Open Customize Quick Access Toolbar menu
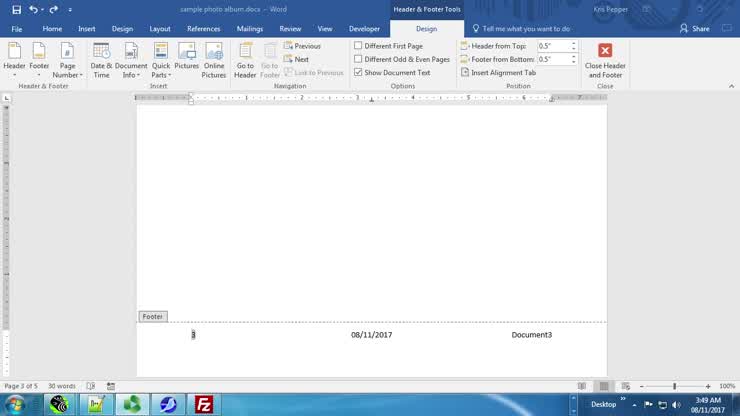 [70, 9]
